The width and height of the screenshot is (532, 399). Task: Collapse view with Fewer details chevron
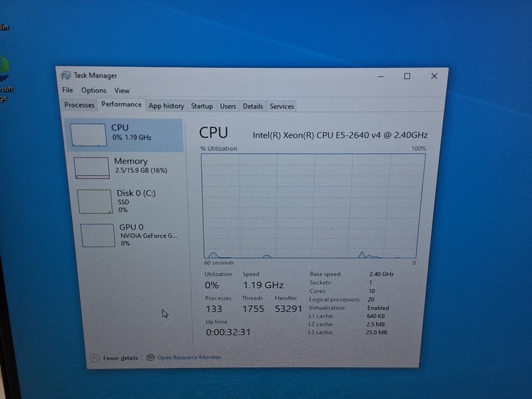point(95,358)
